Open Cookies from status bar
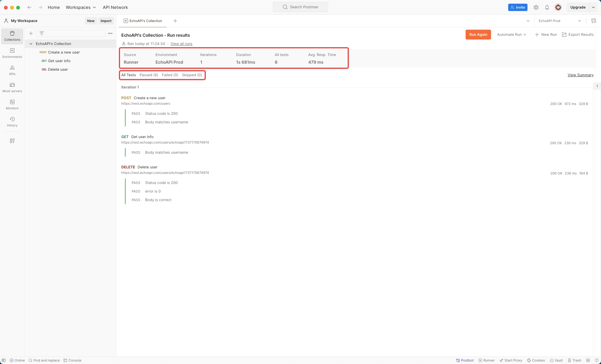Image resolution: width=601 pixels, height=364 pixels. click(x=536, y=360)
